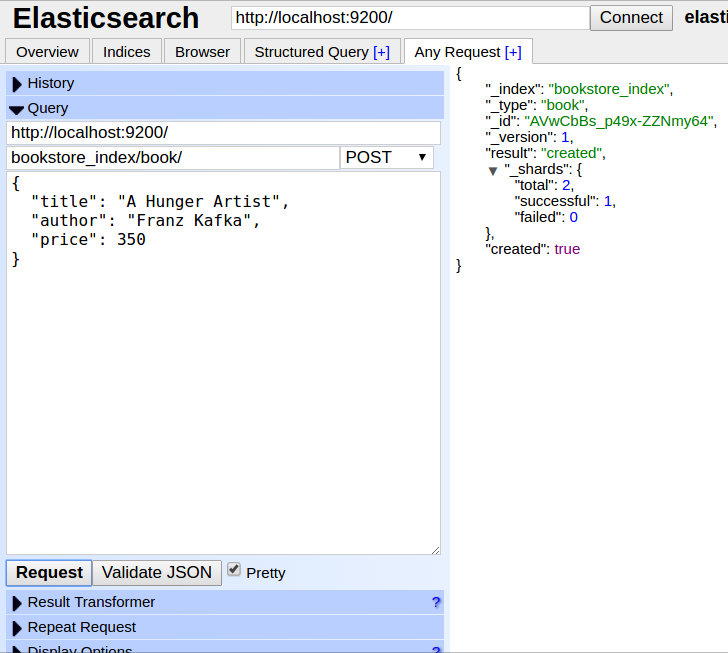
Task: Click the "_version": 1 line
Action: (x=529, y=137)
